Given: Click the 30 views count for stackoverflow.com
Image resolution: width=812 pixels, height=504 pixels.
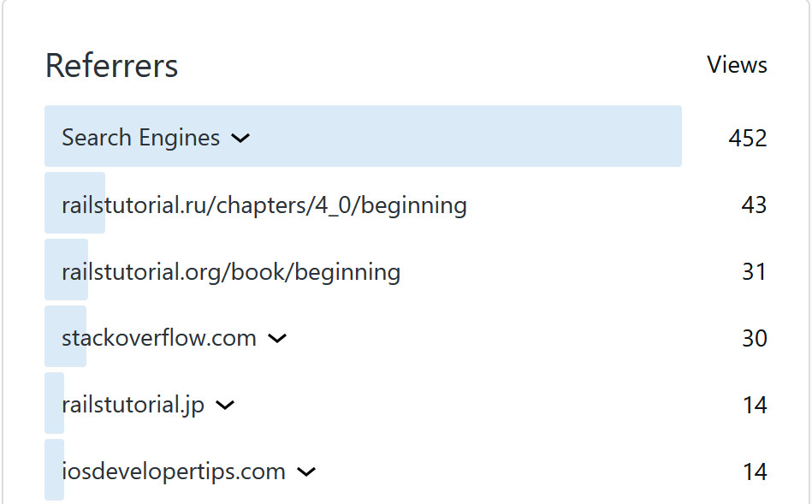Looking at the screenshot, I should pyautogui.click(x=755, y=338).
